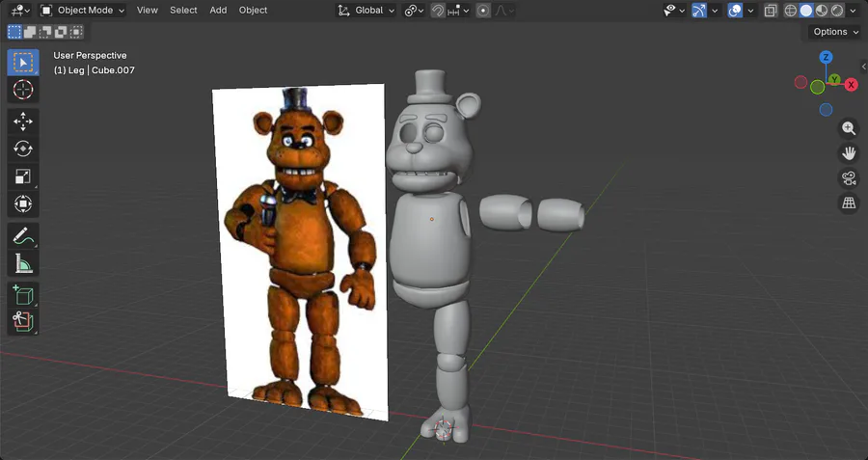This screenshot has height=460, width=868.
Task: Open the Object Mode dropdown
Action: [x=83, y=11]
